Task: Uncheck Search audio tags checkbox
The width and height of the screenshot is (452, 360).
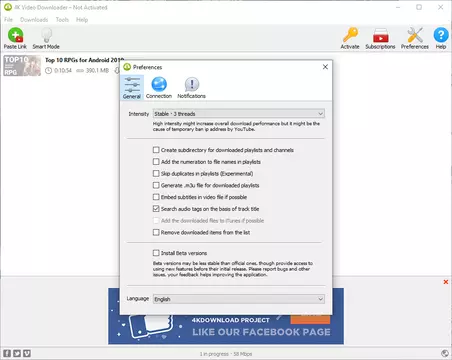Action: pyautogui.click(x=156, y=209)
